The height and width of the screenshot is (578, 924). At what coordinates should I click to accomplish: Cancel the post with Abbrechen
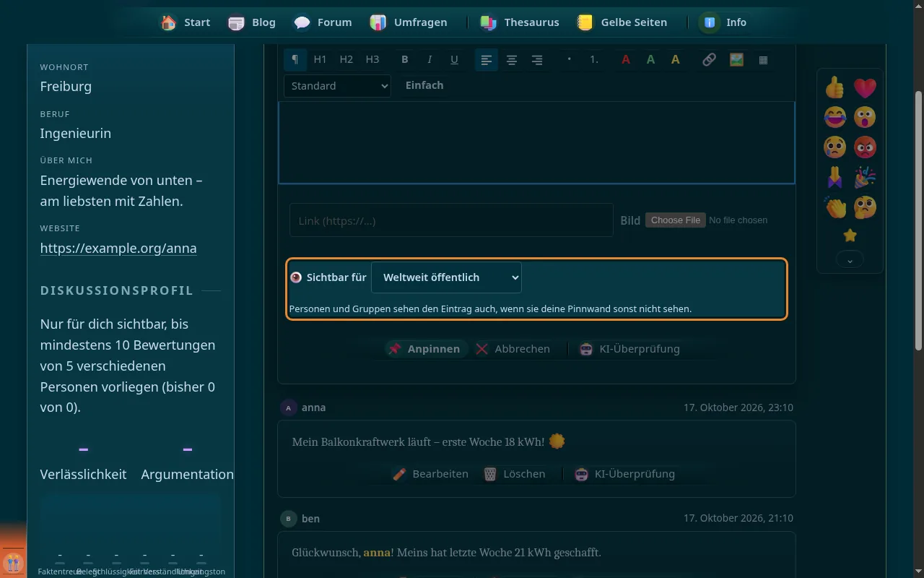coord(513,349)
